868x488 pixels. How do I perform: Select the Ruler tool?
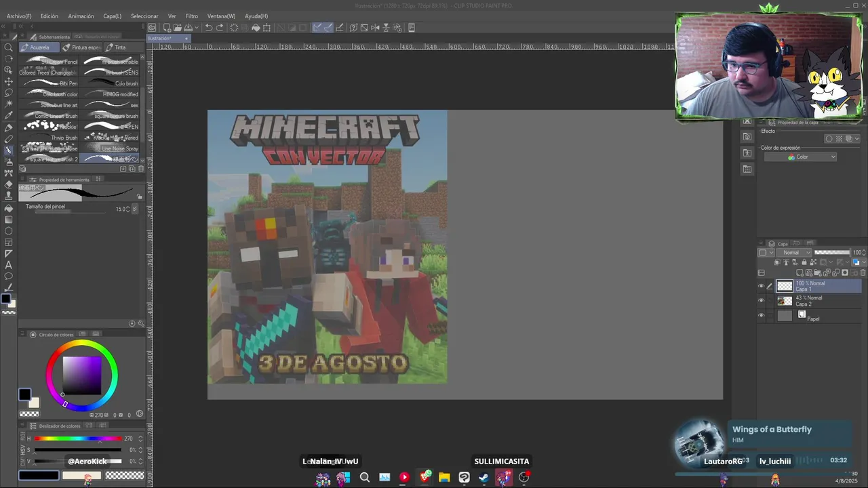point(9,253)
